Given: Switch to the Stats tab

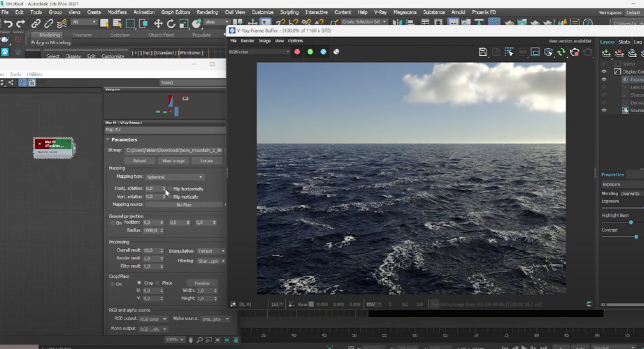Looking at the screenshot, I should 623,42.
